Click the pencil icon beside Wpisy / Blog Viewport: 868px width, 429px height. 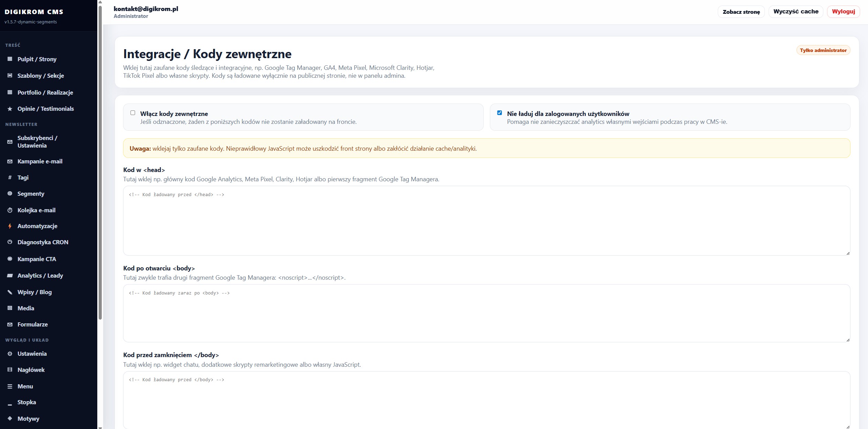tap(10, 292)
